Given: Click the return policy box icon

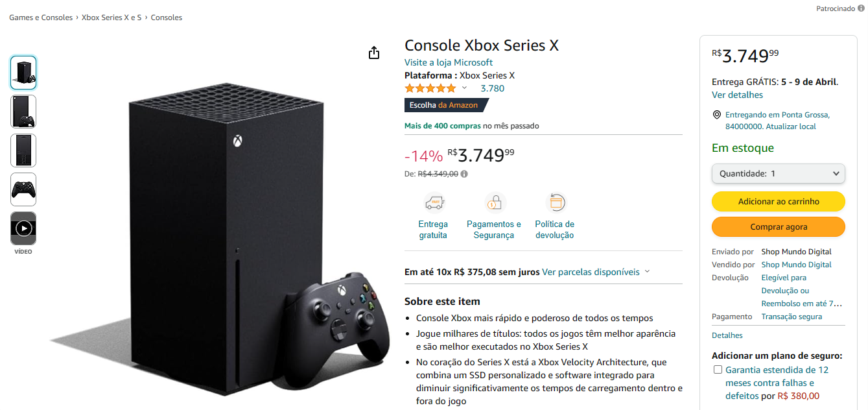Looking at the screenshot, I should 555,203.
